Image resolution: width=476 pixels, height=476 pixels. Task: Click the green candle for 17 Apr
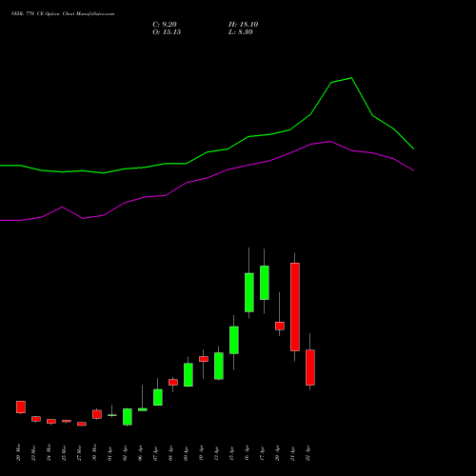(x=265, y=283)
